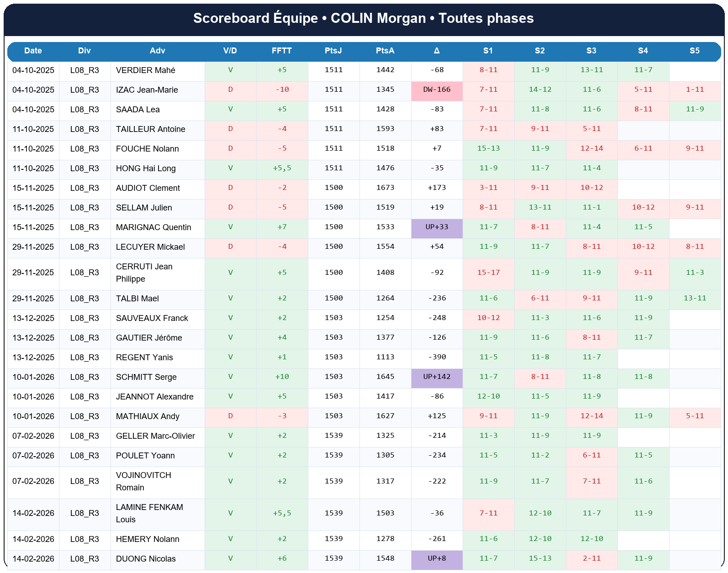Click the S5 column header
Image resolution: width=728 pixels, height=573 pixels.
(x=694, y=51)
